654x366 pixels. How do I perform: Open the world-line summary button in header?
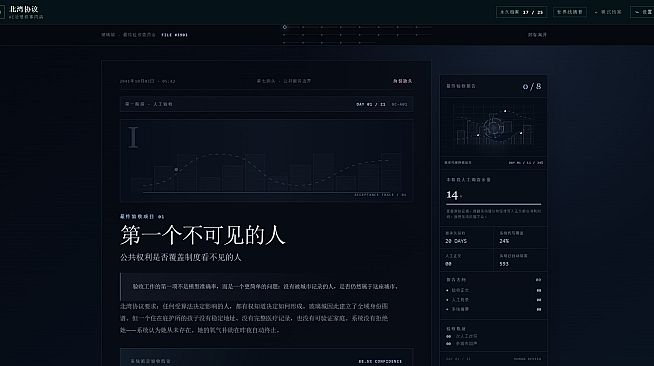(570, 12)
